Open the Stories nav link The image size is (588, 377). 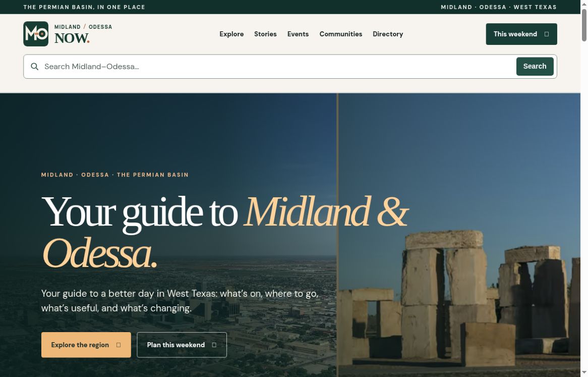(x=265, y=34)
